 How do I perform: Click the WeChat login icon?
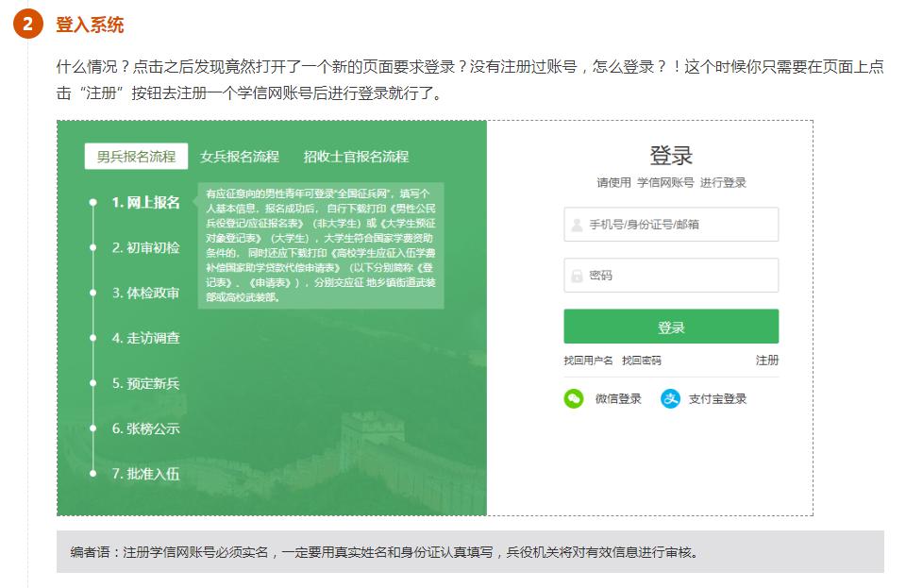[x=574, y=399]
